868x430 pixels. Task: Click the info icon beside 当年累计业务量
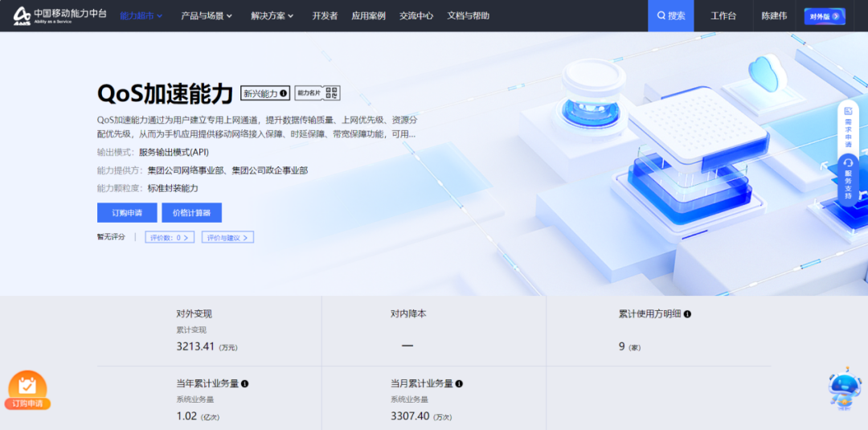pos(244,383)
